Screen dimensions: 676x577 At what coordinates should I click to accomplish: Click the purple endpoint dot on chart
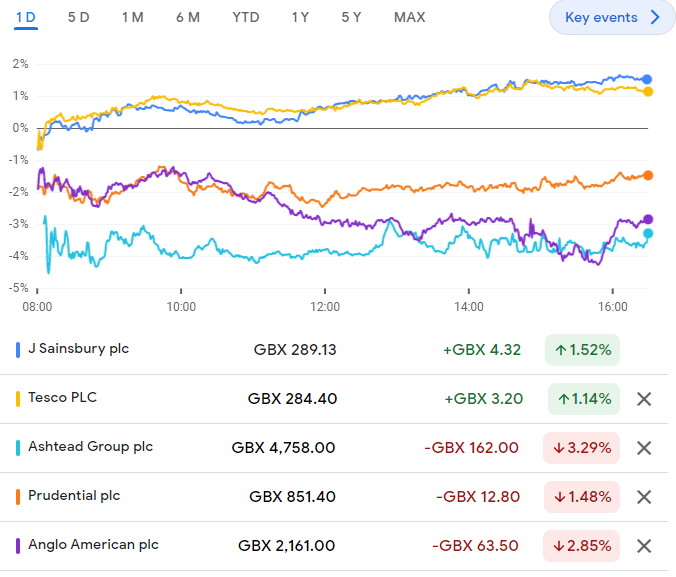click(x=648, y=220)
